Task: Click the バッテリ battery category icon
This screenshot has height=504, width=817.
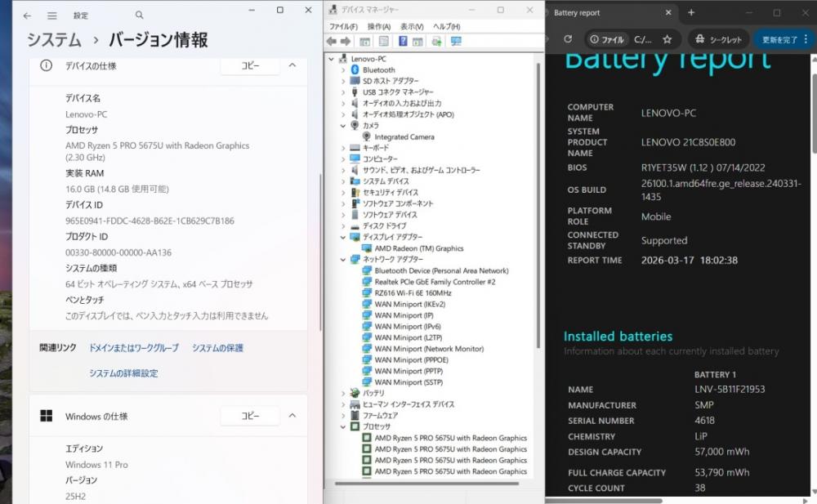Action: pyautogui.click(x=355, y=393)
